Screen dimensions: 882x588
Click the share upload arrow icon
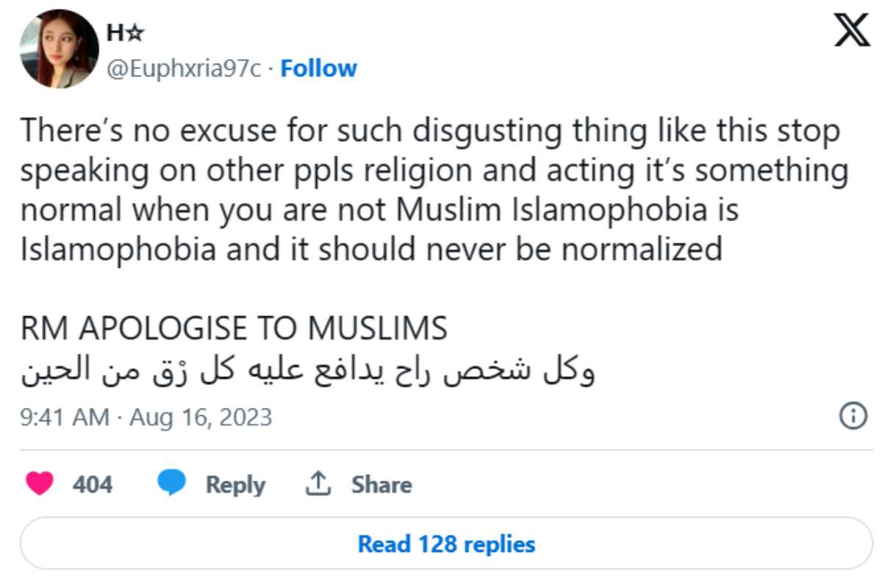pyautogui.click(x=317, y=484)
